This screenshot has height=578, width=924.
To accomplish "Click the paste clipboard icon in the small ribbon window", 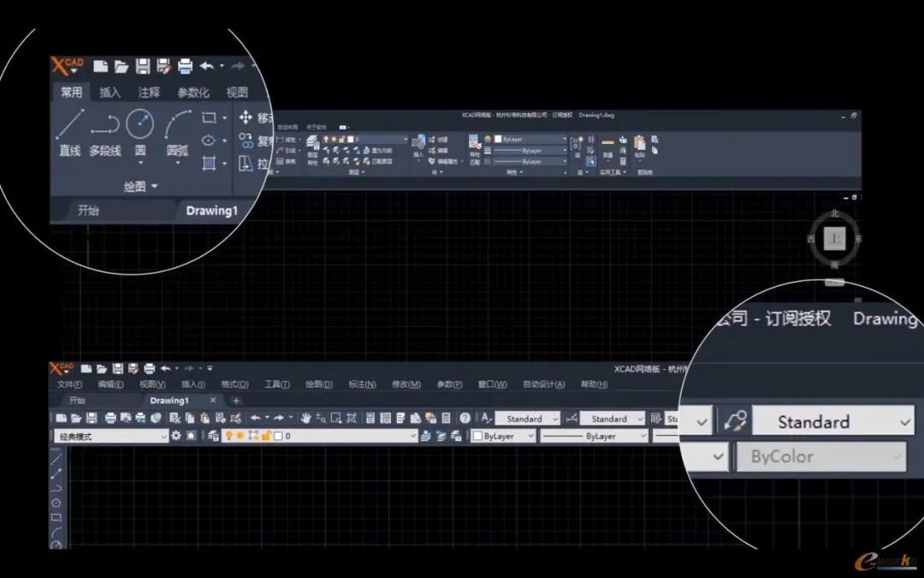I will point(639,143).
